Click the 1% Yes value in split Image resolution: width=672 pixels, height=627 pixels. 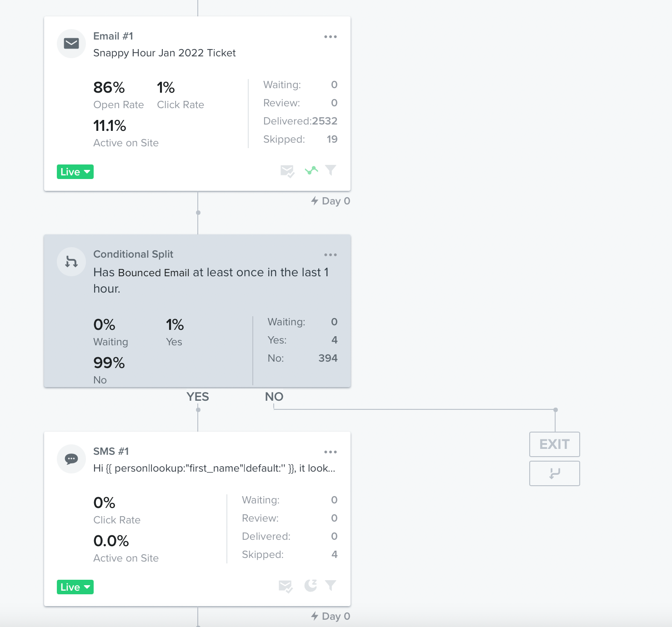(175, 324)
